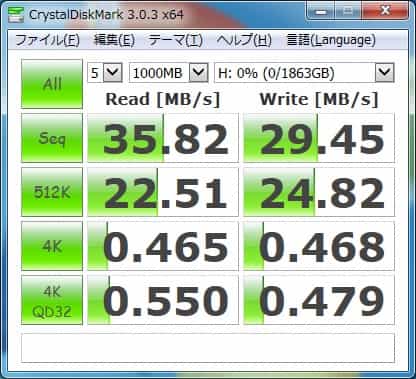This screenshot has width=416, height=379.
Task: Click the CrystalDiskMark app icon in title bar
Action: click(x=16, y=15)
